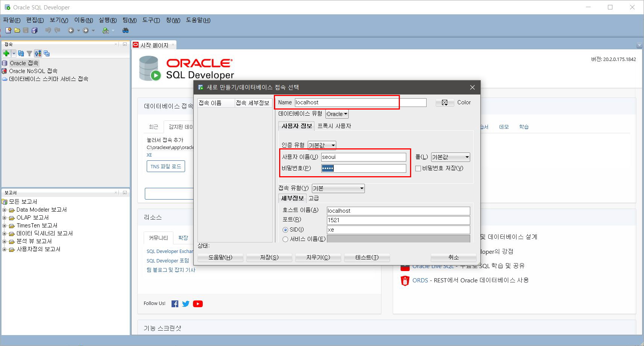This screenshot has height=346, width=644.
Task: Open Back button history dropdown arrow
Action: coord(78,30)
